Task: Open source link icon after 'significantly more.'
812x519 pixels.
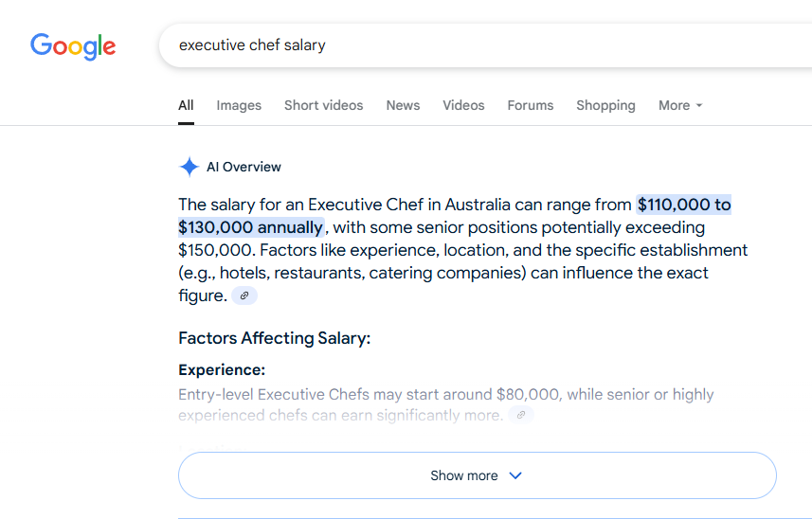Action: tap(520, 416)
